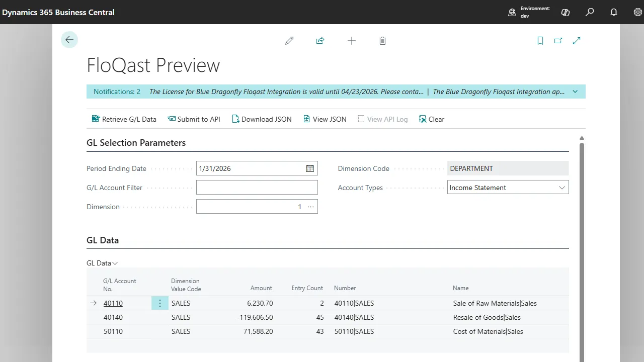Click the Number column header
644x362 pixels.
click(345, 288)
